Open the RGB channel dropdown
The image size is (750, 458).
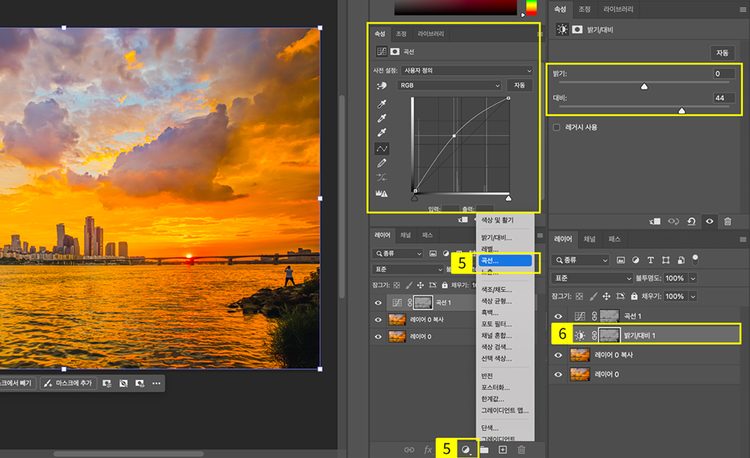tap(450, 86)
